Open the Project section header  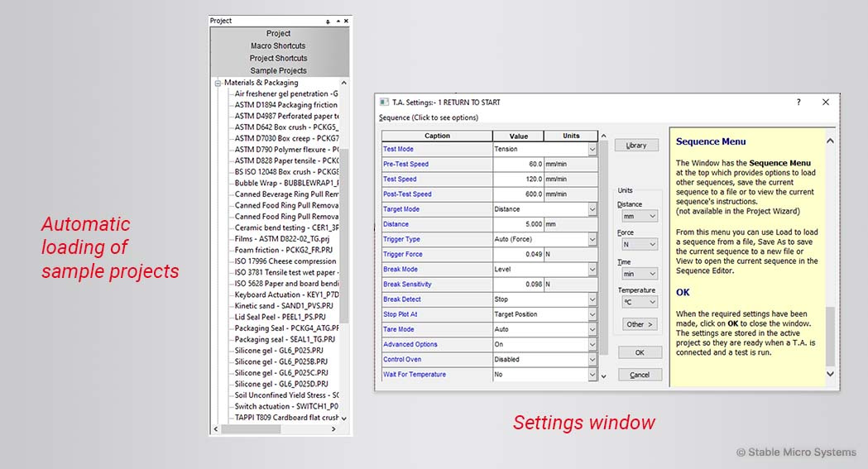[279, 33]
